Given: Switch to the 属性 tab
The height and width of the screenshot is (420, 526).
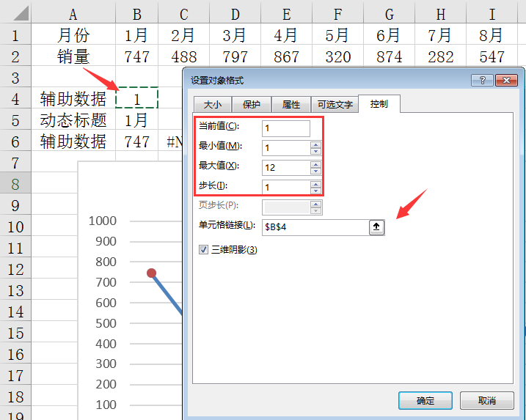Looking at the screenshot, I should click(x=291, y=105).
